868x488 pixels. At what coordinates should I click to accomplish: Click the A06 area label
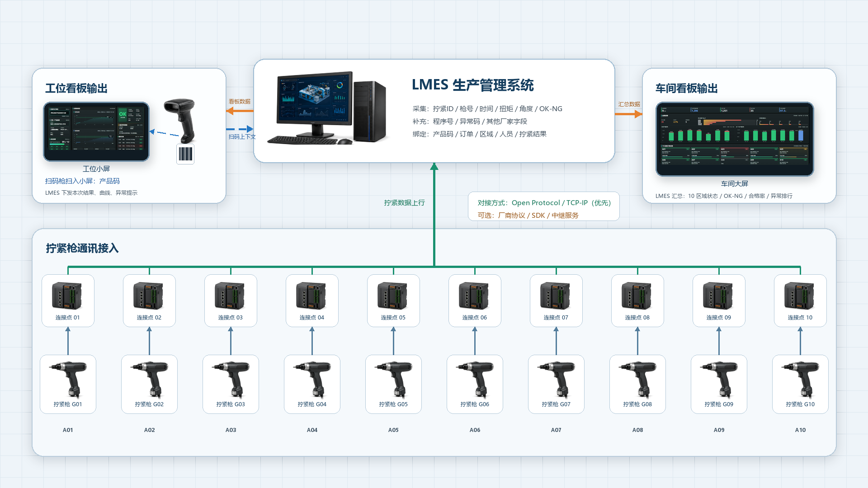click(475, 430)
